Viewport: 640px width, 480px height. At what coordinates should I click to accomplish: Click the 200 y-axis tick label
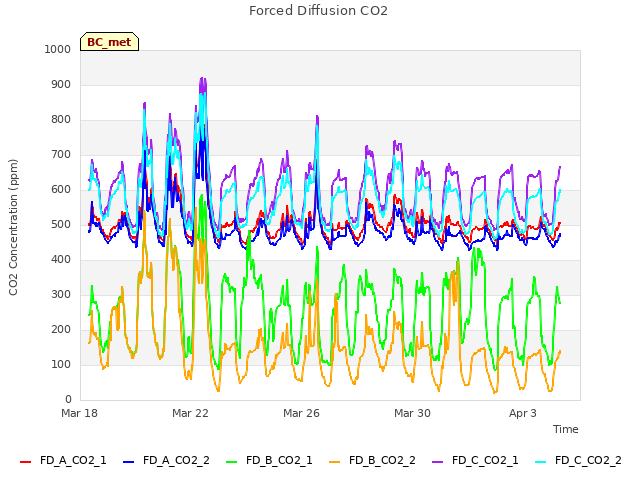pos(61,330)
